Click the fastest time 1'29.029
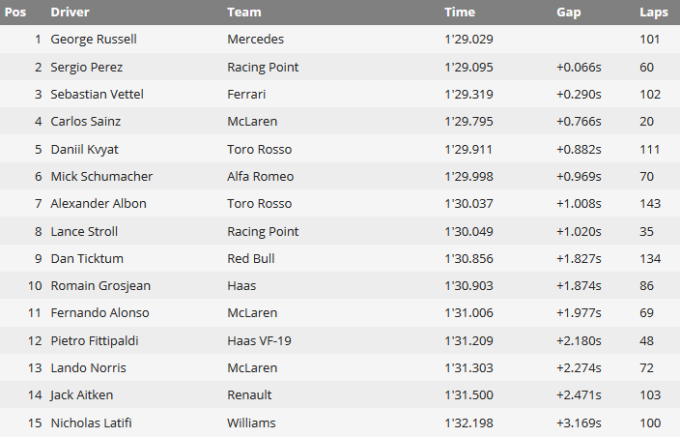 470,39
